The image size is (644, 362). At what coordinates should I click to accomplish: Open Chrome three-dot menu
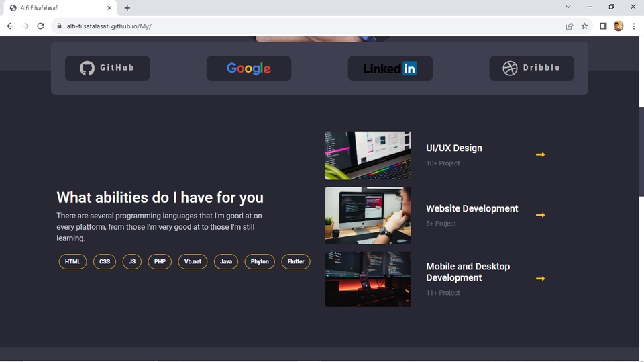634,26
